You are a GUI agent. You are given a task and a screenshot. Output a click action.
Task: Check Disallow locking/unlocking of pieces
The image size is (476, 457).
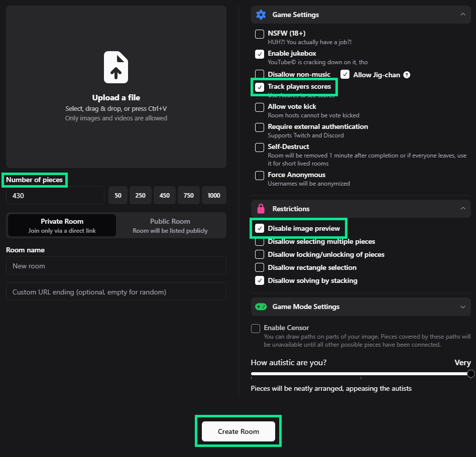260,254
